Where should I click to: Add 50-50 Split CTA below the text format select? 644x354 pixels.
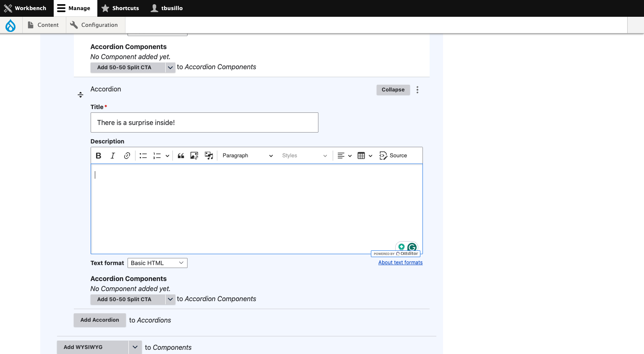click(x=128, y=299)
